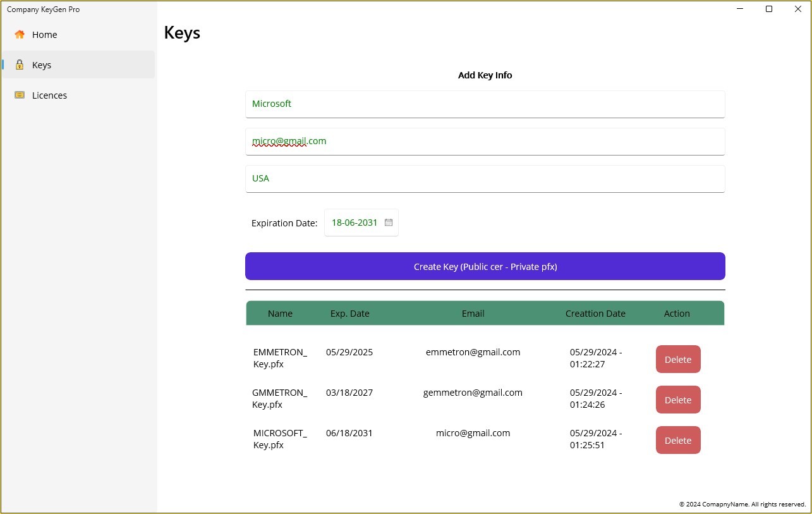Click Create Key (Public cer - Private pfx)

point(485,266)
